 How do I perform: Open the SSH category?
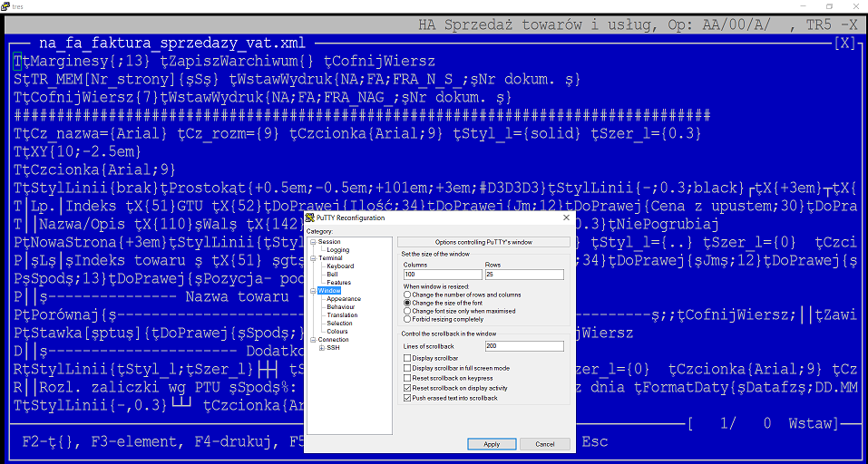(x=333, y=348)
